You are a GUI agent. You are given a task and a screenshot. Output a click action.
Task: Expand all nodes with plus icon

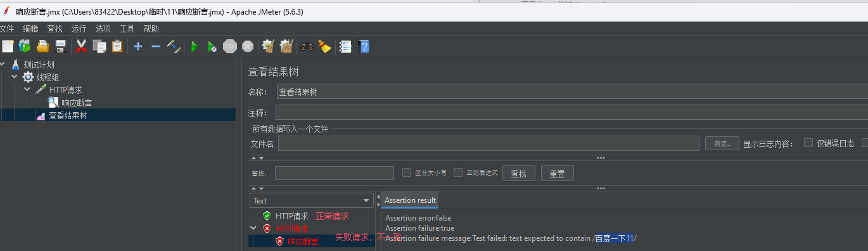(138, 46)
